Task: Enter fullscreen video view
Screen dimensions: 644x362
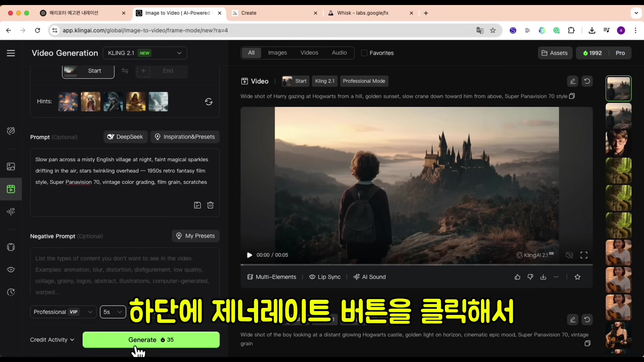Action: [584, 255]
